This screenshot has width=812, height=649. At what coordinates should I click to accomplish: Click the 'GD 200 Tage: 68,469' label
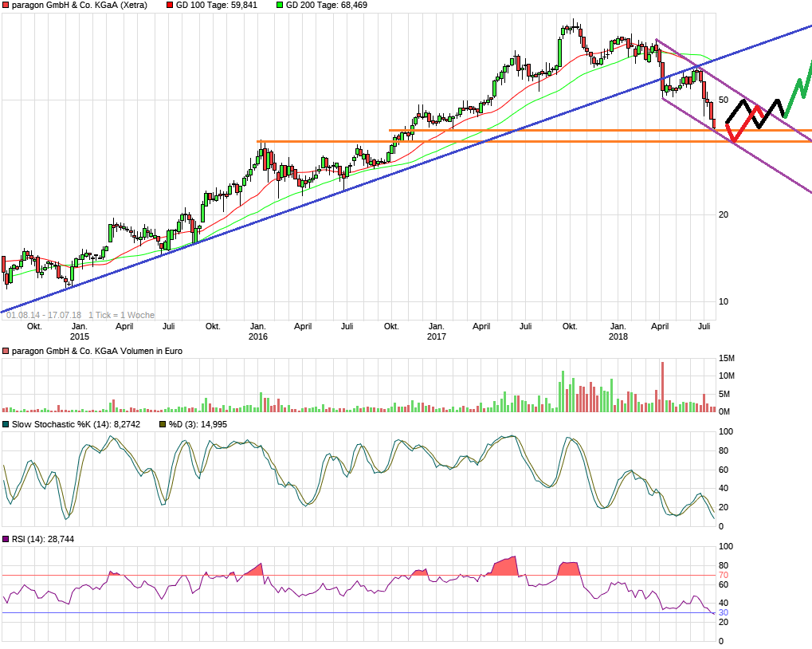click(326, 5)
